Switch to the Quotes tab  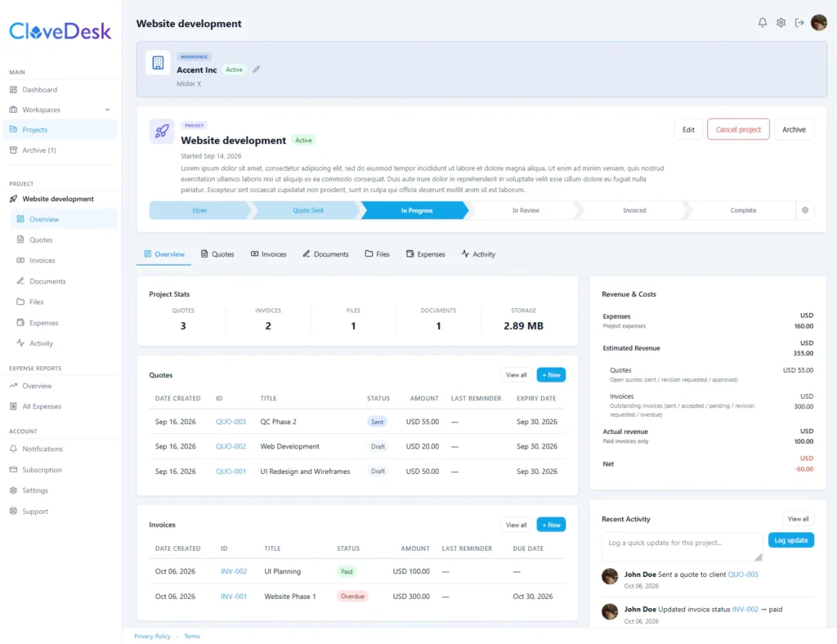(217, 254)
